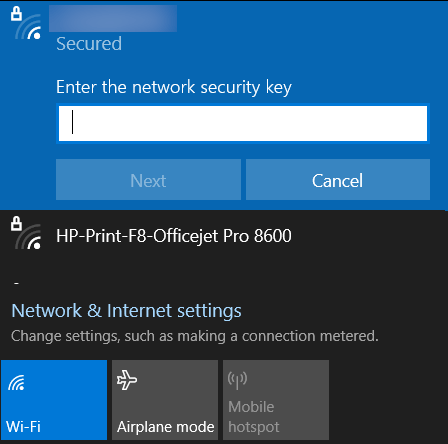Cancel the network connection prompt

coord(338,180)
